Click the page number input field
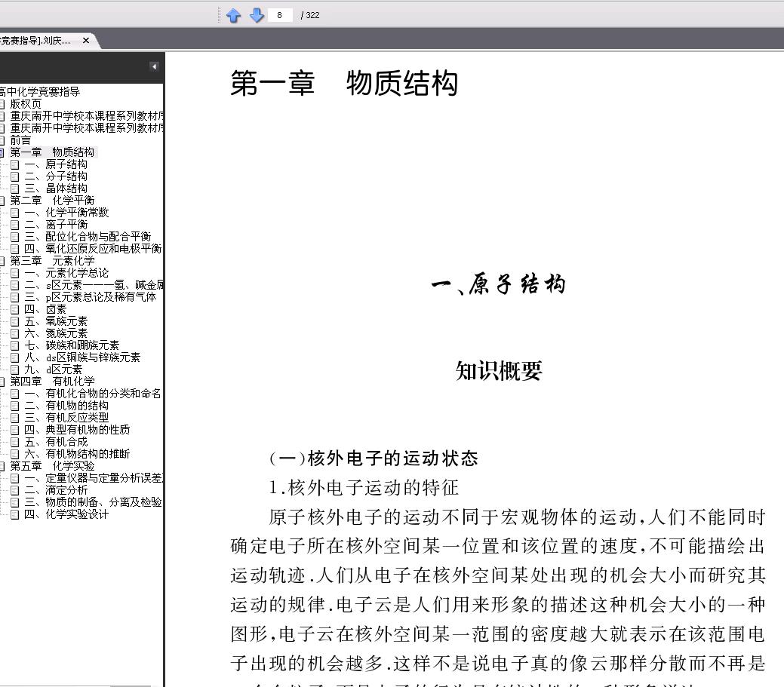 (x=279, y=16)
